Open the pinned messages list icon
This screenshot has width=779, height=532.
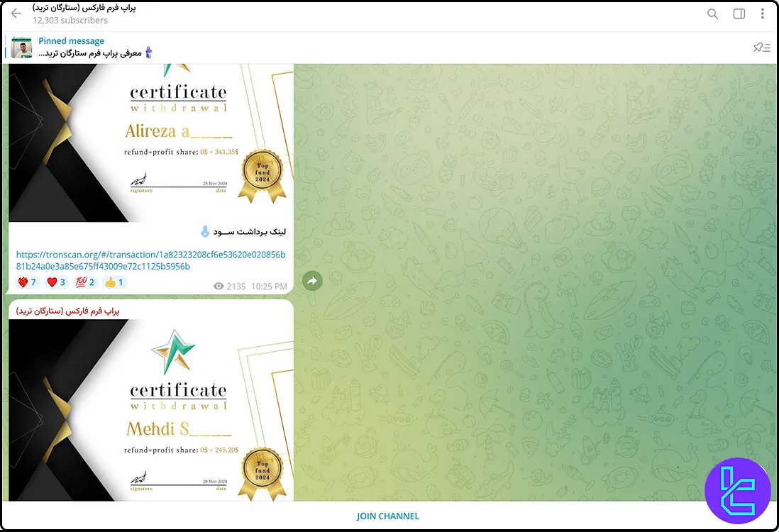coord(761,48)
